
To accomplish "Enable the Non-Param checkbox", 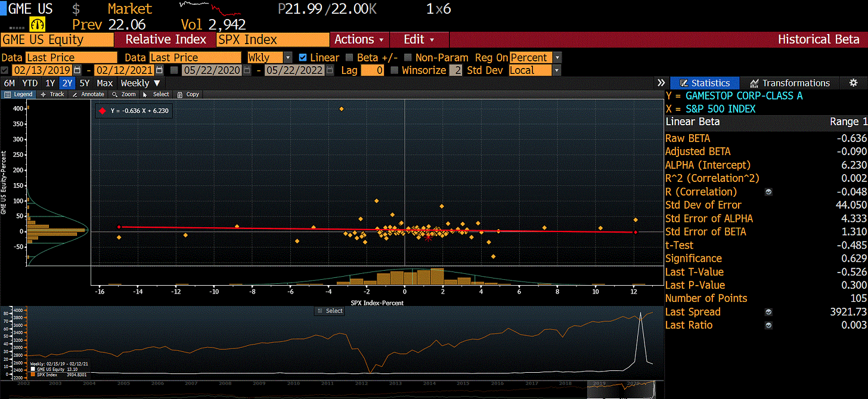I will [408, 58].
